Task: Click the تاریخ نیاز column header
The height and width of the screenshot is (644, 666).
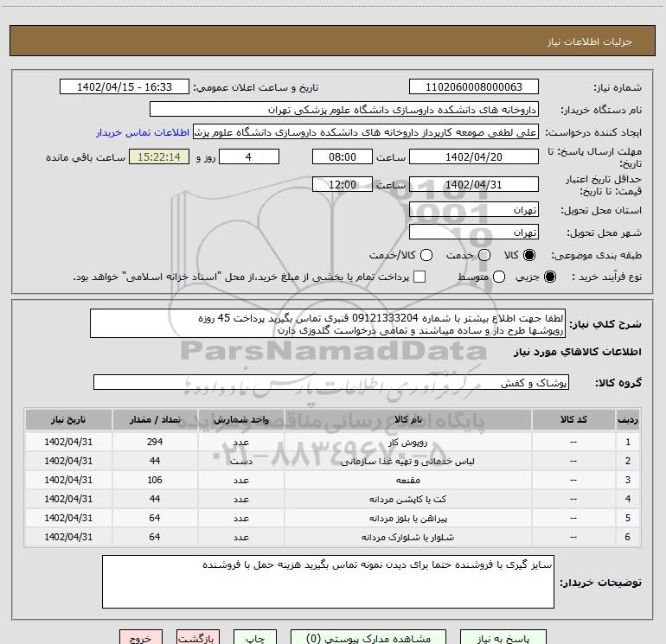Action: pos(68,419)
